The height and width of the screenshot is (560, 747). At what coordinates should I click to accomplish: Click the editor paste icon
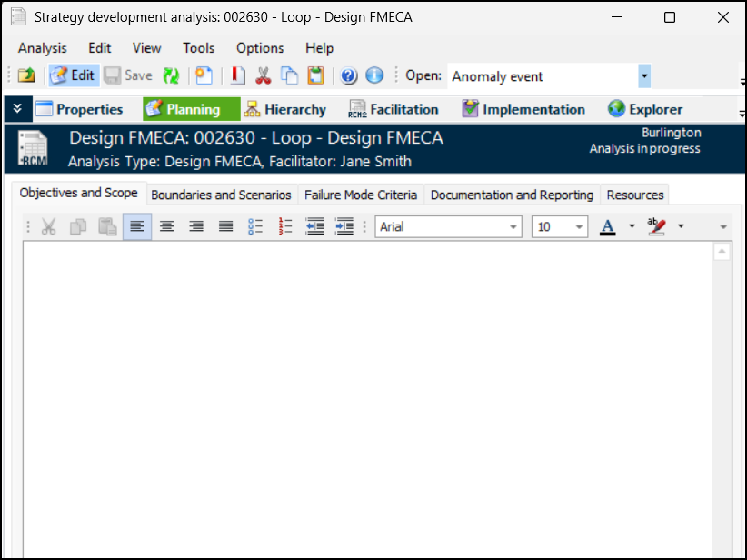point(107,226)
